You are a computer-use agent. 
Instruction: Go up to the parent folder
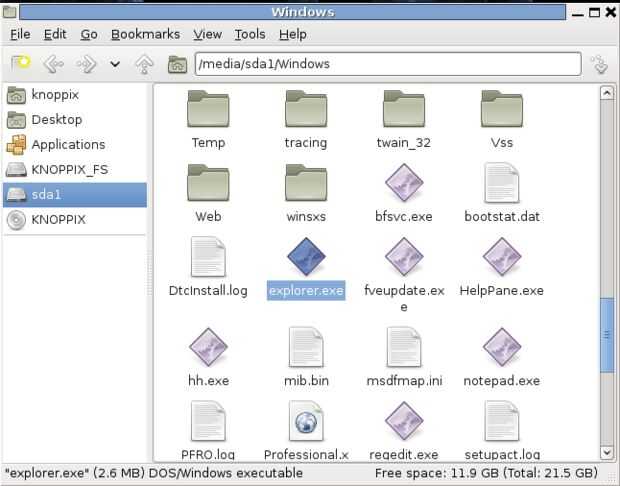pyautogui.click(x=144, y=64)
